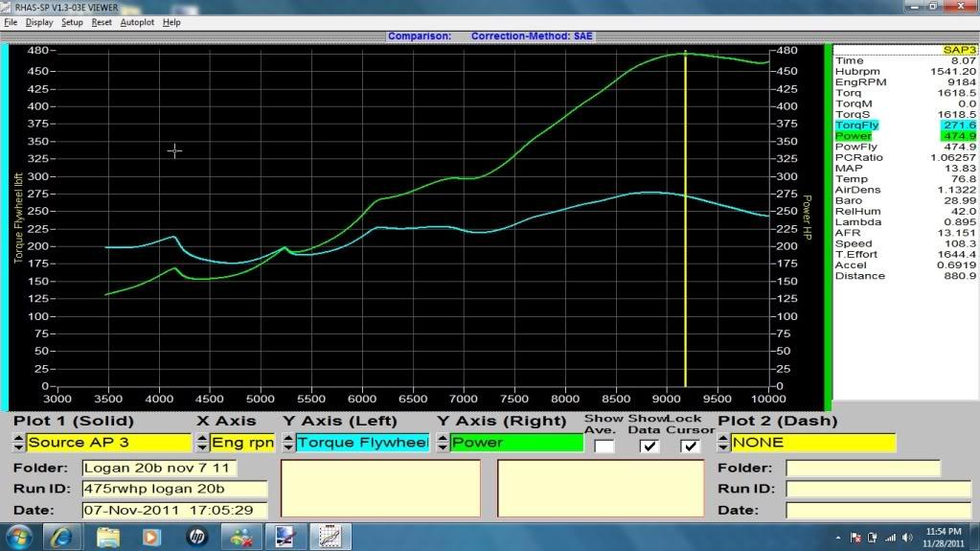Click the Correction-Method: SAE label
Screen dimensions: 980x551
[x=532, y=36]
